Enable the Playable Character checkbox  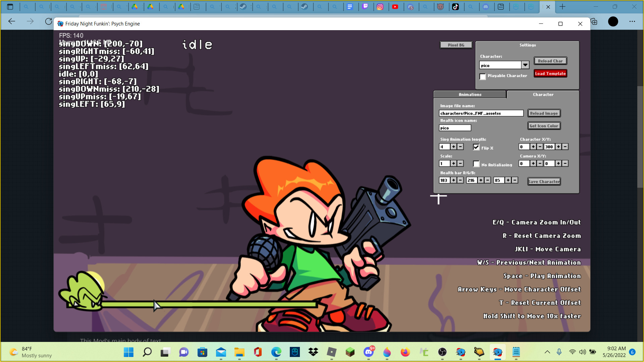click(x=483, y=77)
